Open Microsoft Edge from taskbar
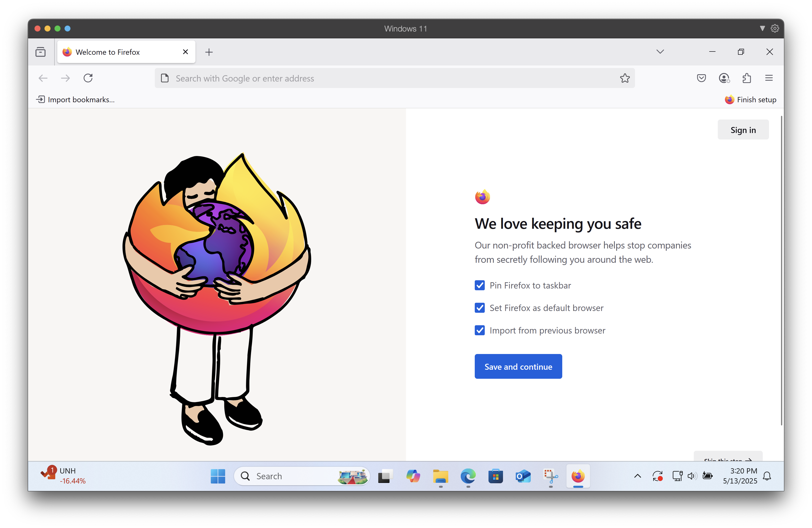812x528 pixels. click(x=468, y=476)
